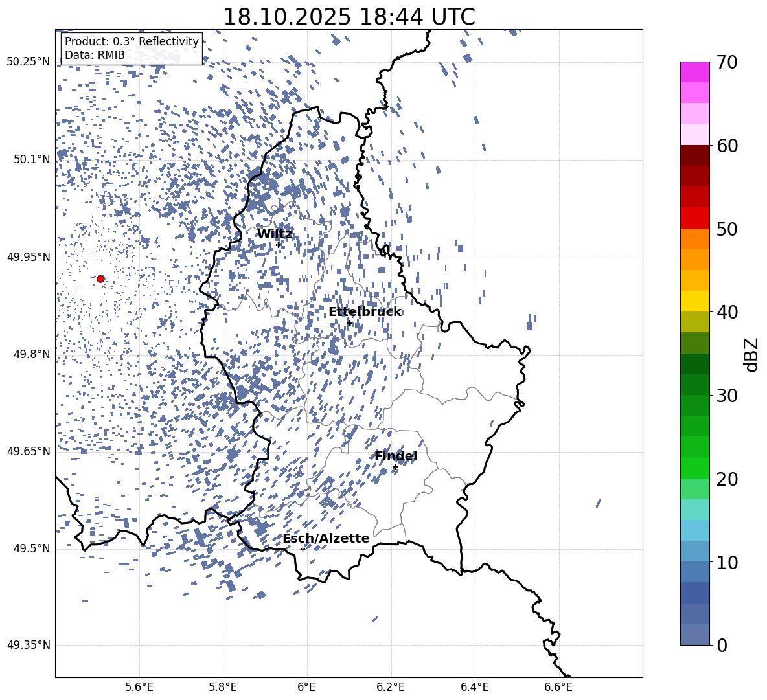Click the 40 value on colorbar
Screen dimensions: 767x700
pyautogui.click(x=727, y=312)
